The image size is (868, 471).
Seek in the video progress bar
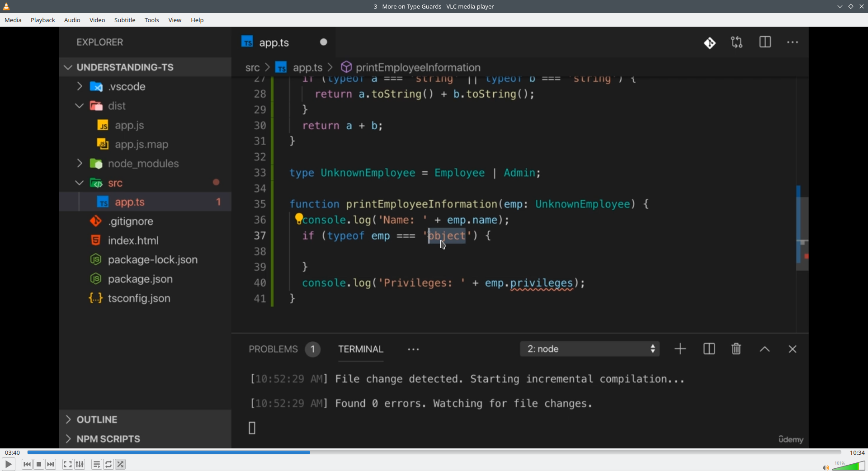tap(434, 452)
